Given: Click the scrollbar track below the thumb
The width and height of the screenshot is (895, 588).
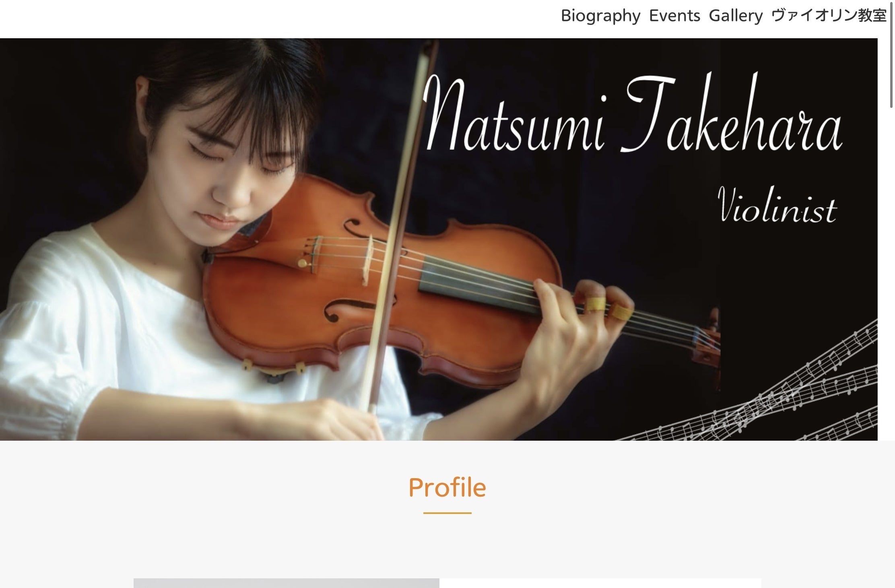Looking at the screenshot, I should click(891, 346).
